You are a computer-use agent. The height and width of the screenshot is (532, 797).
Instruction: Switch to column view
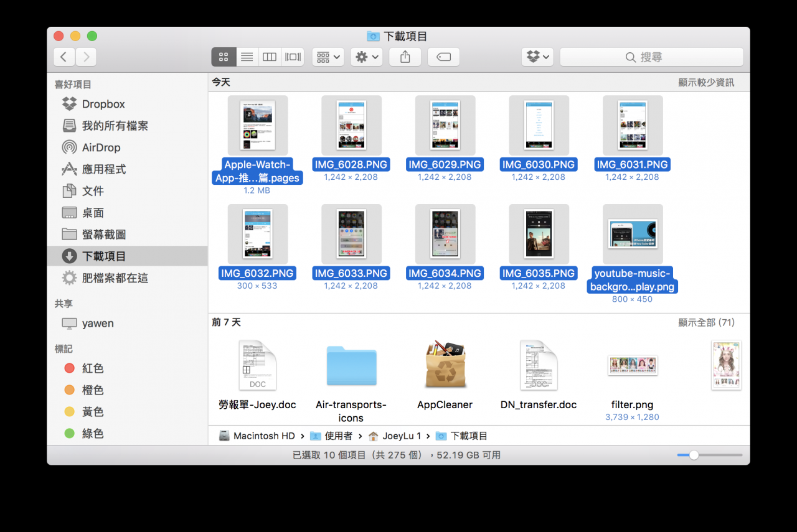pyautogui.click(x=269, y=57)
